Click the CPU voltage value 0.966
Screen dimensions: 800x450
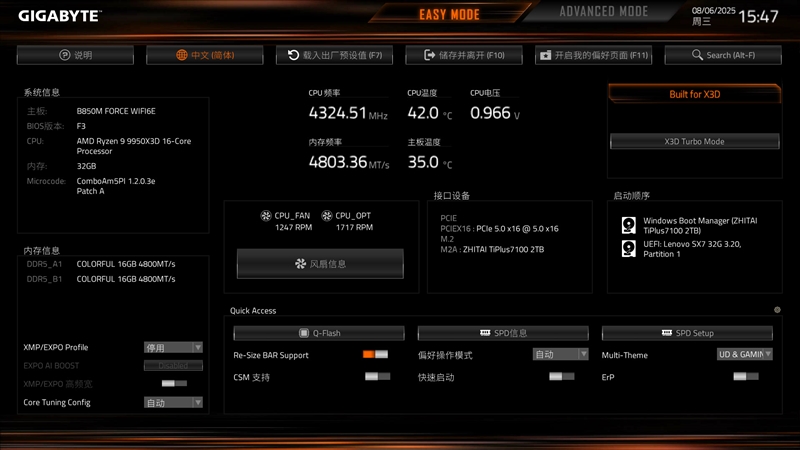(490, 113)
